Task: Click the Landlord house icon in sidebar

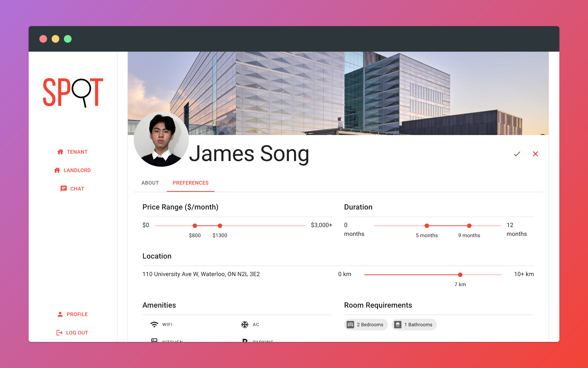Action: pyautogui.click(x=57, y=170)
